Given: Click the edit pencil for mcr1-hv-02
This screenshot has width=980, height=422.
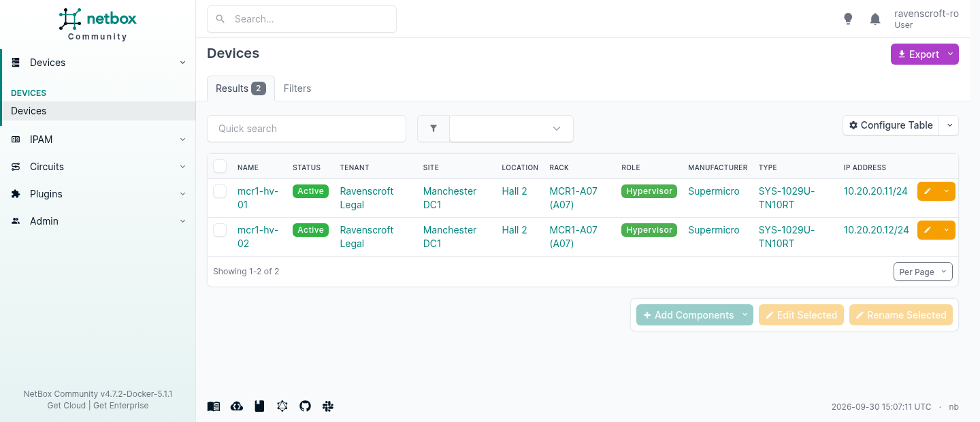Looking at the screenshot, I should pos(928,230).
